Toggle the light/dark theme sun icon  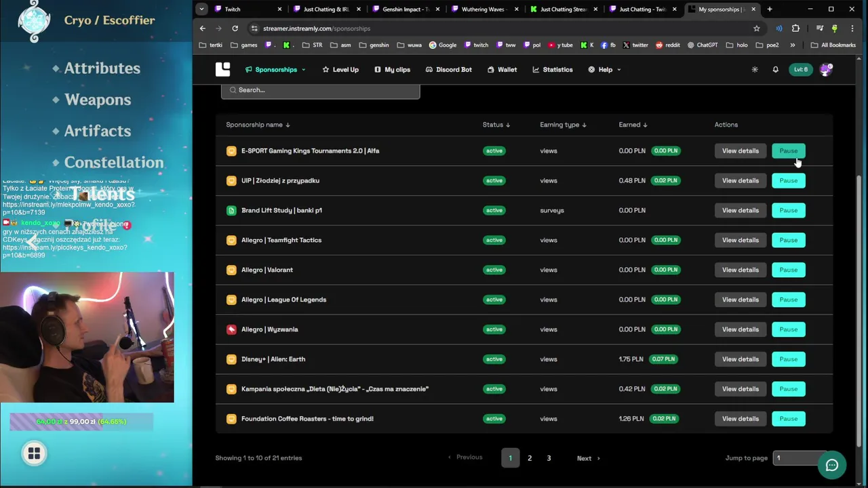point(755,69)
